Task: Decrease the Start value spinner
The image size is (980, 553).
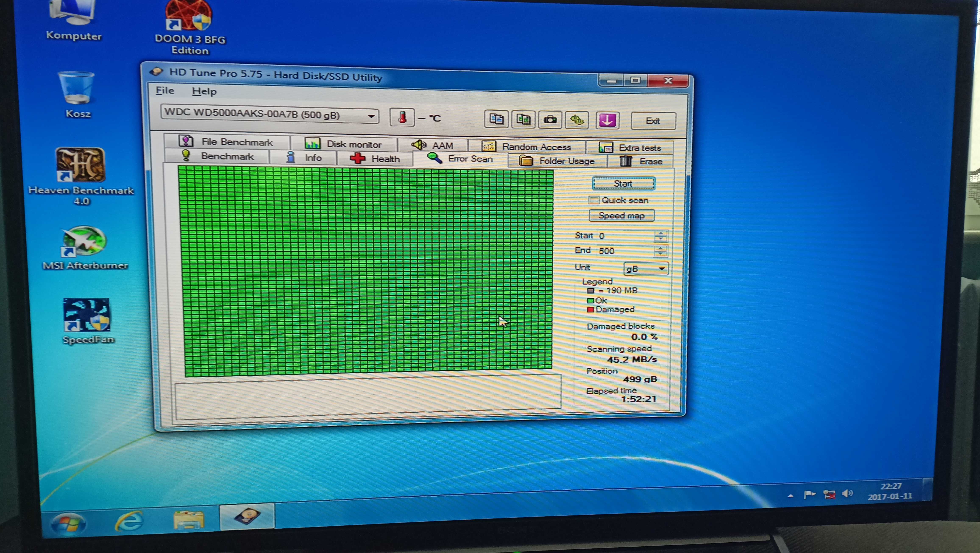Action: [661, 239]
